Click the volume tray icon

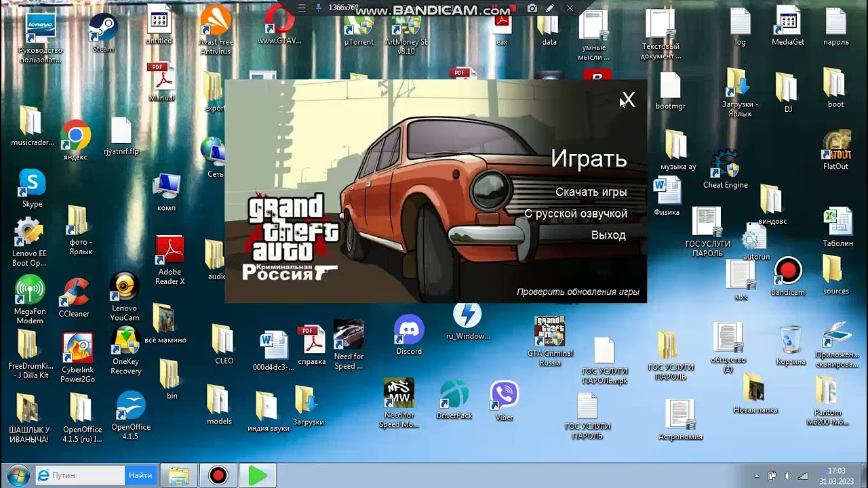[x=787, y=476]
